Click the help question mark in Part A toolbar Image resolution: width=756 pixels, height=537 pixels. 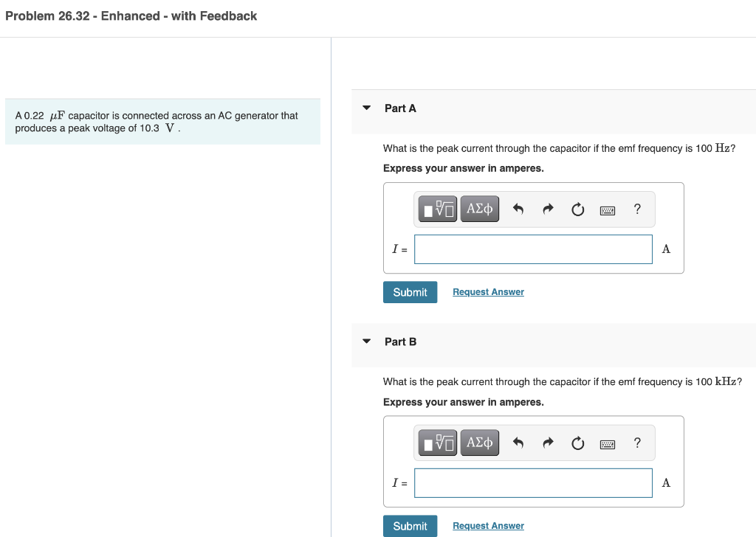pos(636,209)
